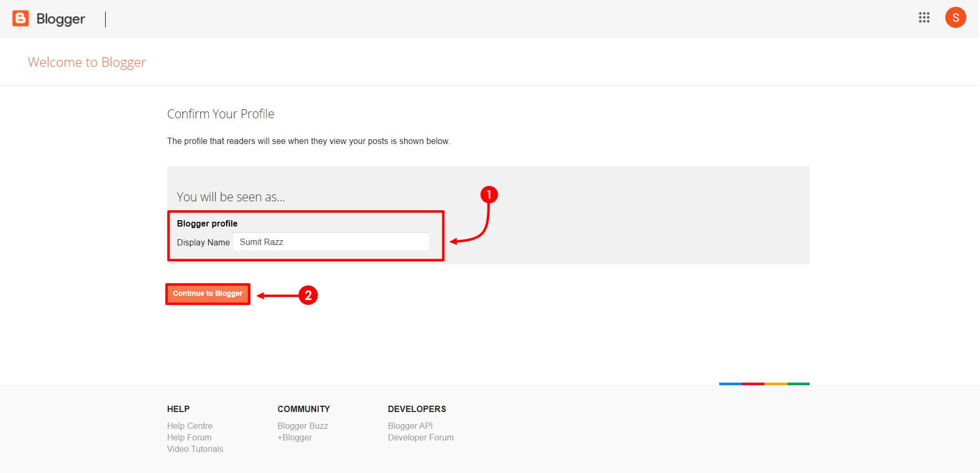The image size is (980, 473).
Task: Click the profile description sentence
Action: pos(309,141)
